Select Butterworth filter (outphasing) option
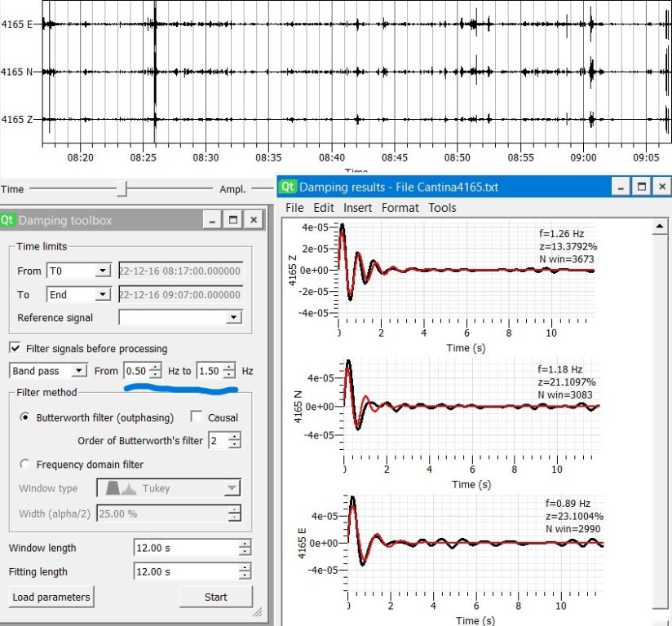Viewport: 672px width, 626px height. (x=24, y=417)
